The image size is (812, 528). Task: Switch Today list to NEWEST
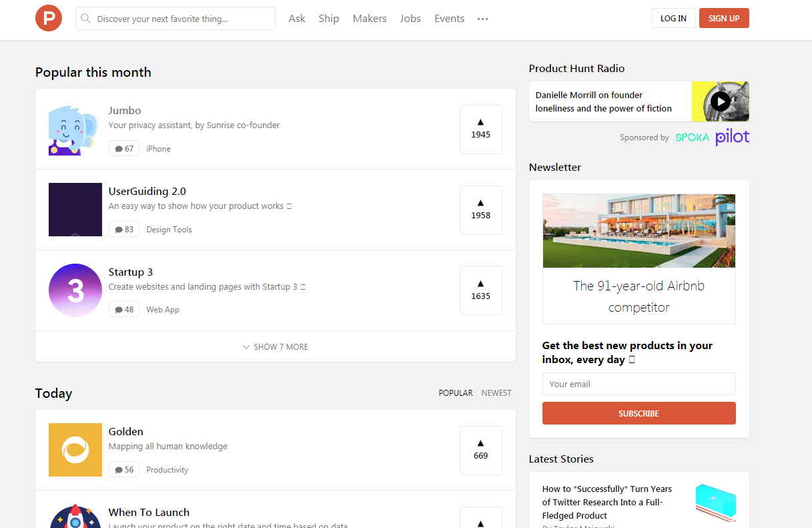click(496, 393)
